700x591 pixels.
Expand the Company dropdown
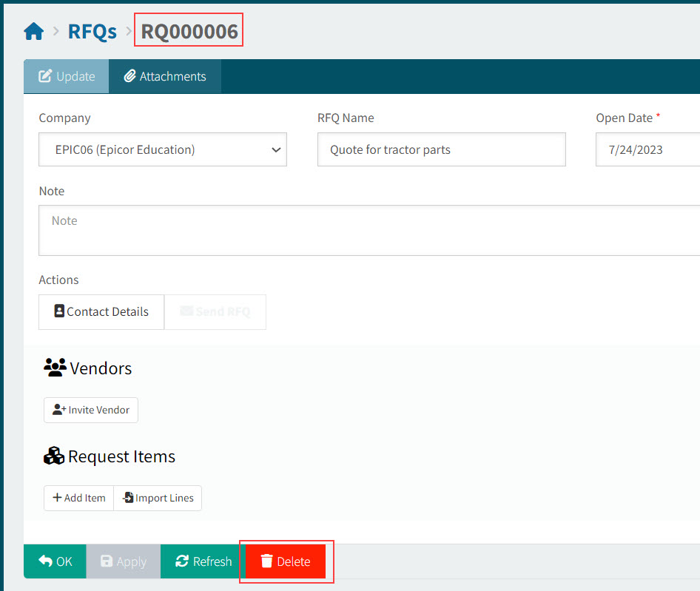click(x=163, y=149)
